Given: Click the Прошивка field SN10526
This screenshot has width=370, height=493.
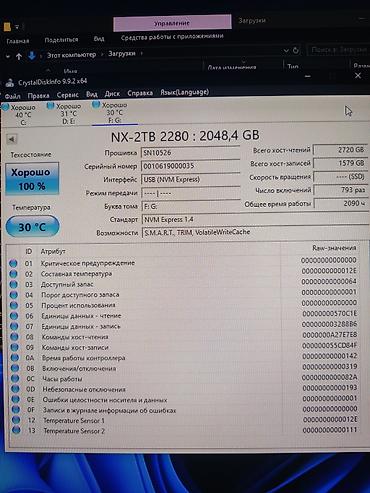Looking at the screenshot, I should coord(190,153).
